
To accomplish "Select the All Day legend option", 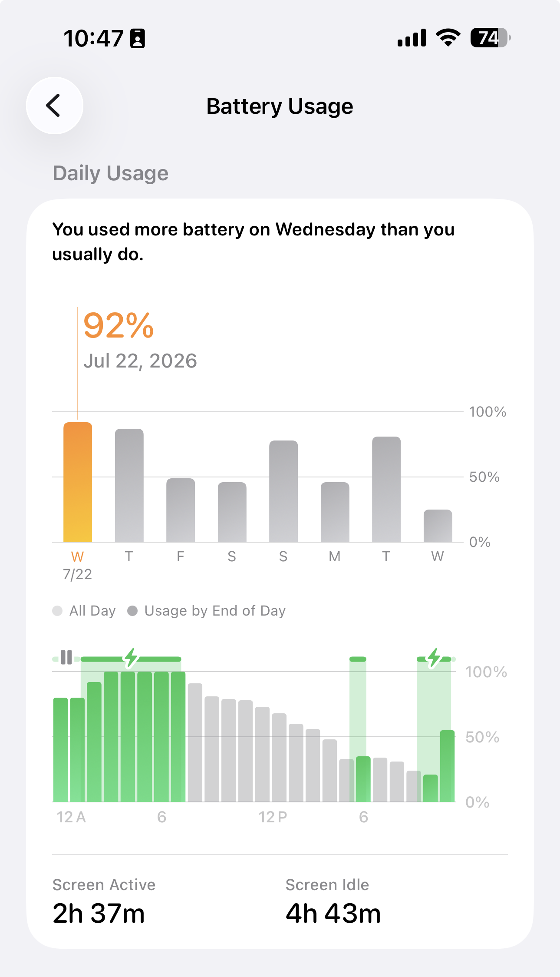I will pos(84,611).
